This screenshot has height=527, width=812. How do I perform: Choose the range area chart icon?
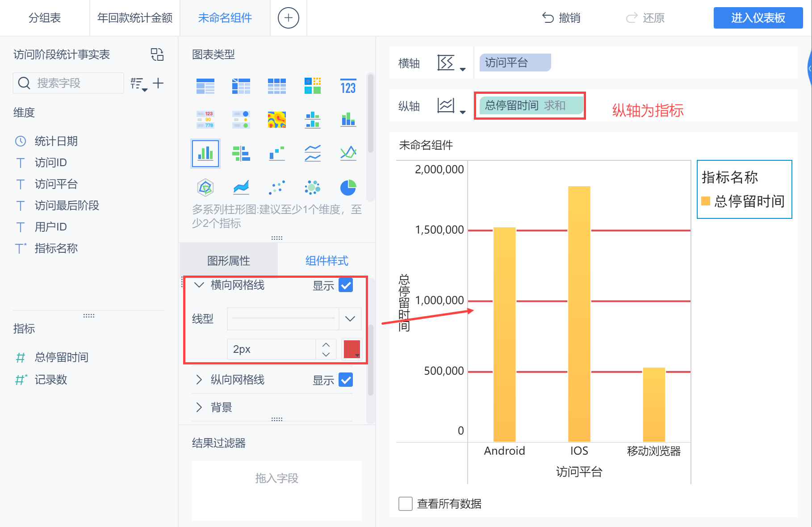pyautogui.click(x=241, y=188)
